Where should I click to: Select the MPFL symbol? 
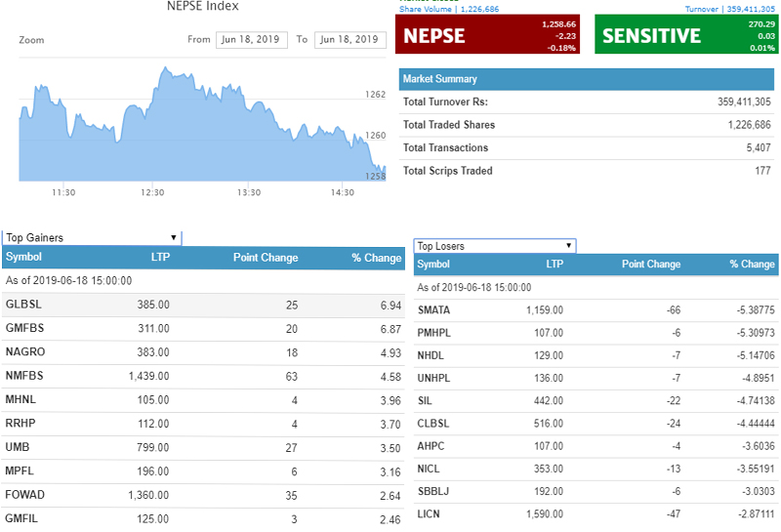tap(20, 471)
